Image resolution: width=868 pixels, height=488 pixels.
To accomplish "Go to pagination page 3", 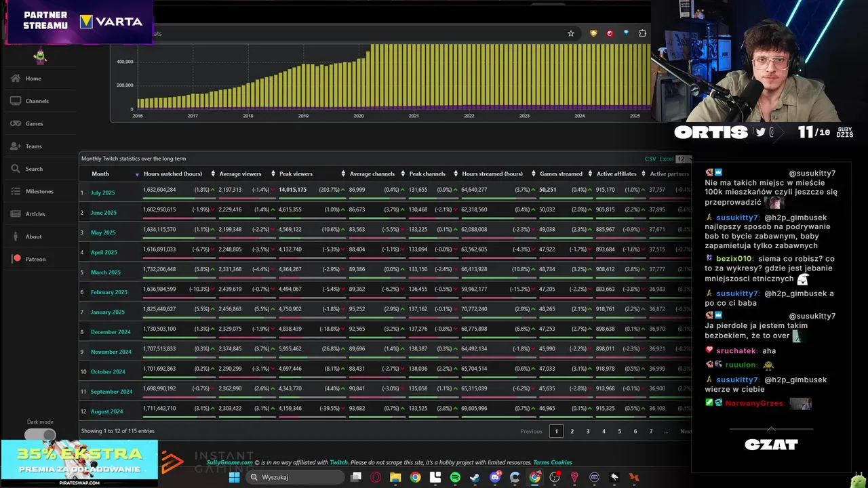I will pyautogui.click(x=588, y=431).
